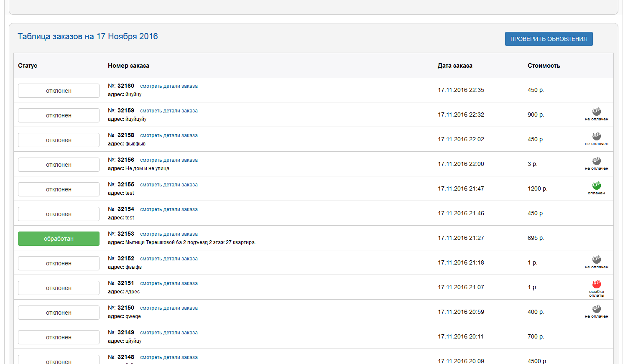Click the отклонен status button for order 32155

point(59,189)
